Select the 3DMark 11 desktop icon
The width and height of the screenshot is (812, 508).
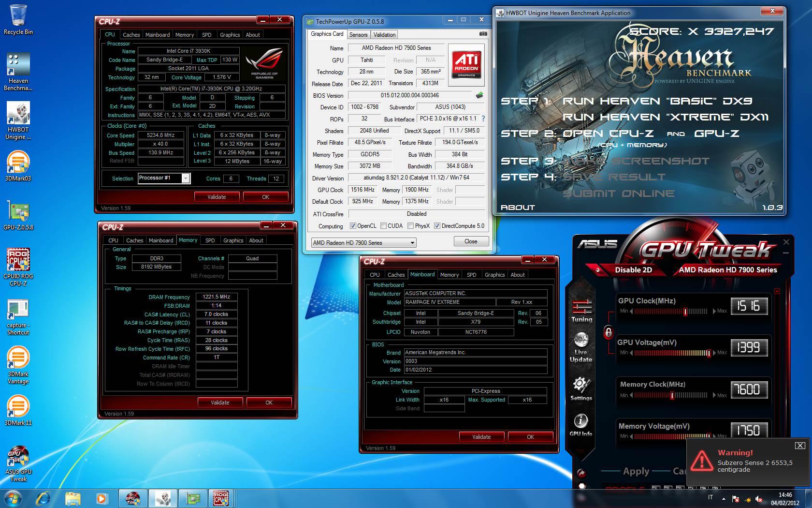tap(18, 410)
